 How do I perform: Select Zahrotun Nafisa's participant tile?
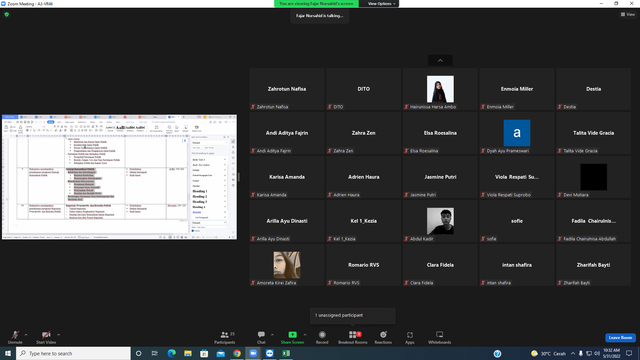(x=287, y=89)
